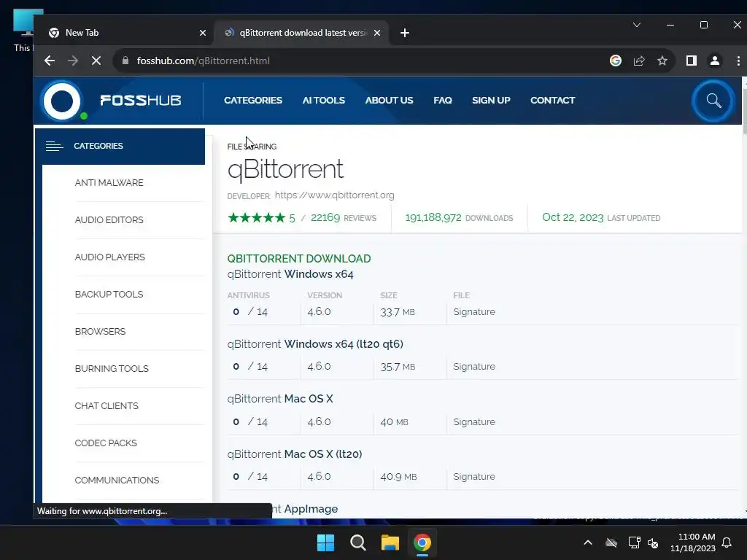Click the sidebar CATEGORIES header
Image resolution: width=747 pixels, height=560 pixels.
pyautogui.click(x=120, y=146)
